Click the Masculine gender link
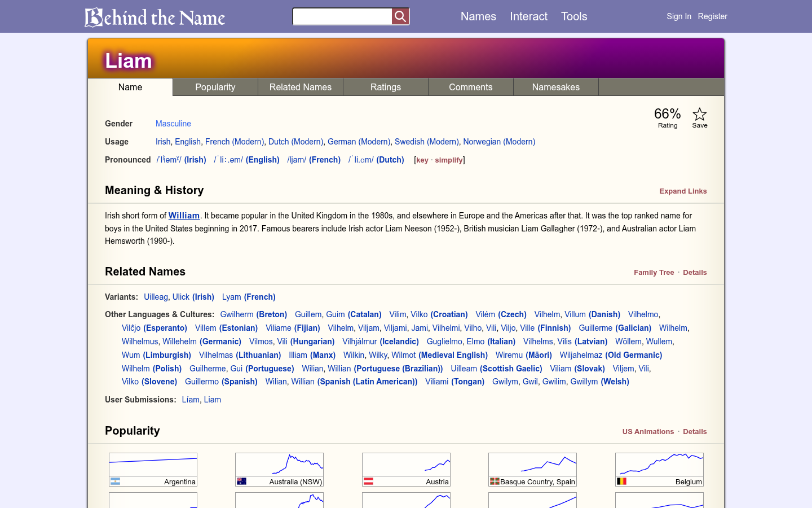The width and height of the screenshot is (812, 508). [x=173, y=124]
